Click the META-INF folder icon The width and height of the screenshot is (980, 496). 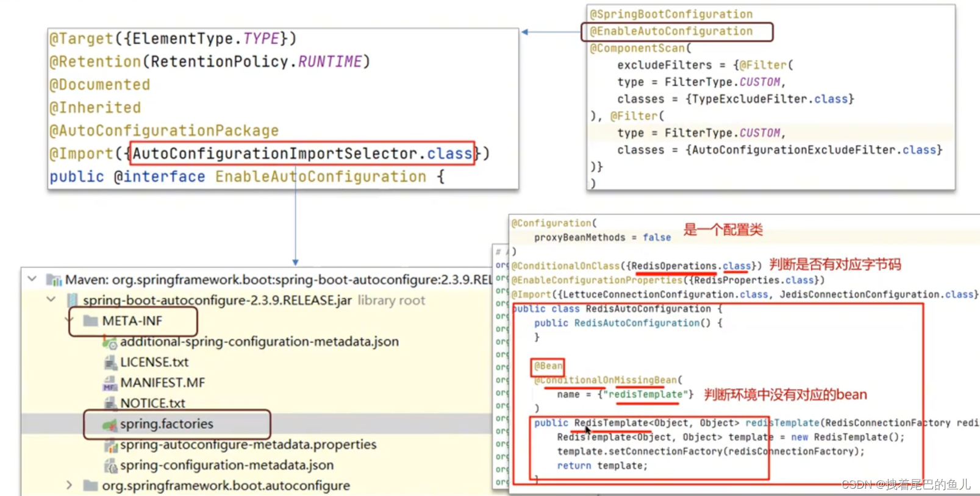click(x=91, y=321)
